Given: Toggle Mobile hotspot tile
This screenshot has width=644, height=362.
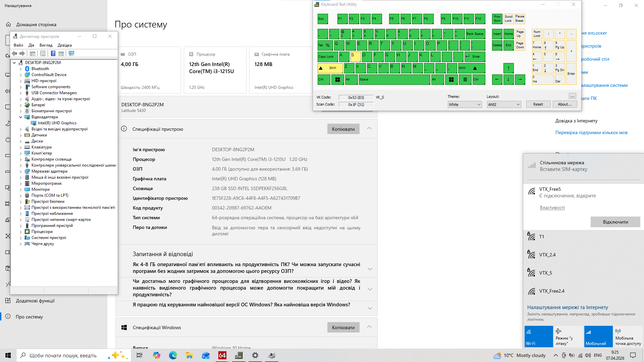Looking at the screenshot, I should click(x=628, y=337).
